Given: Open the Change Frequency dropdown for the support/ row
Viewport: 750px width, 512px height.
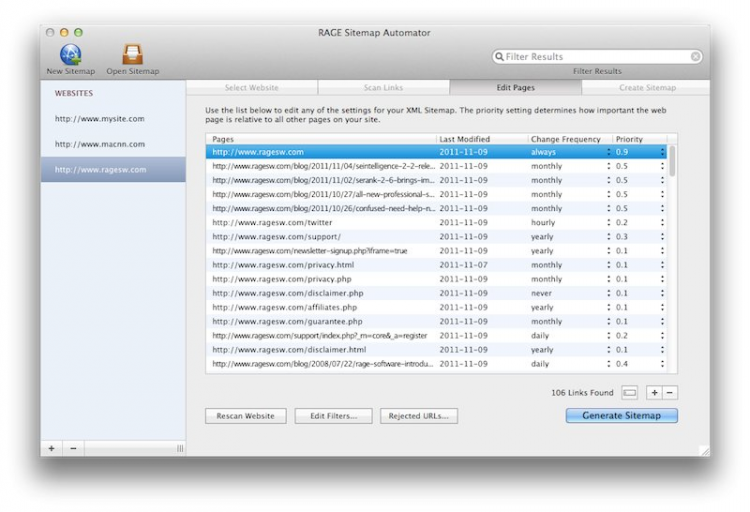Looking at the screenshot, I should point(608,237).
